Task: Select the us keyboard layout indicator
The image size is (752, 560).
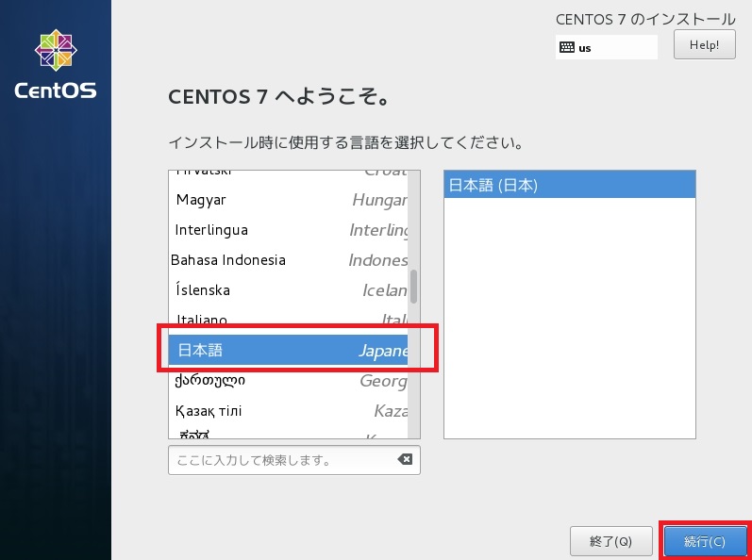Action: click(x=606, y=47)
